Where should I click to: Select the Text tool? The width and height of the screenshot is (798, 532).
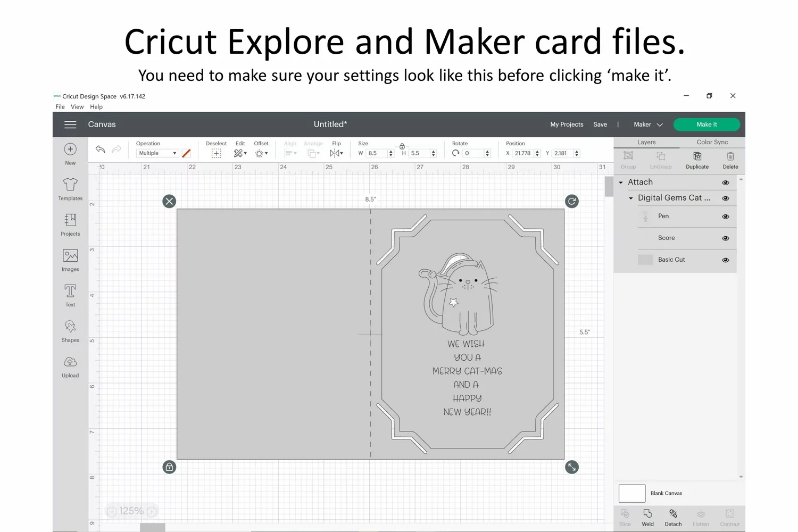coord(70,296)
